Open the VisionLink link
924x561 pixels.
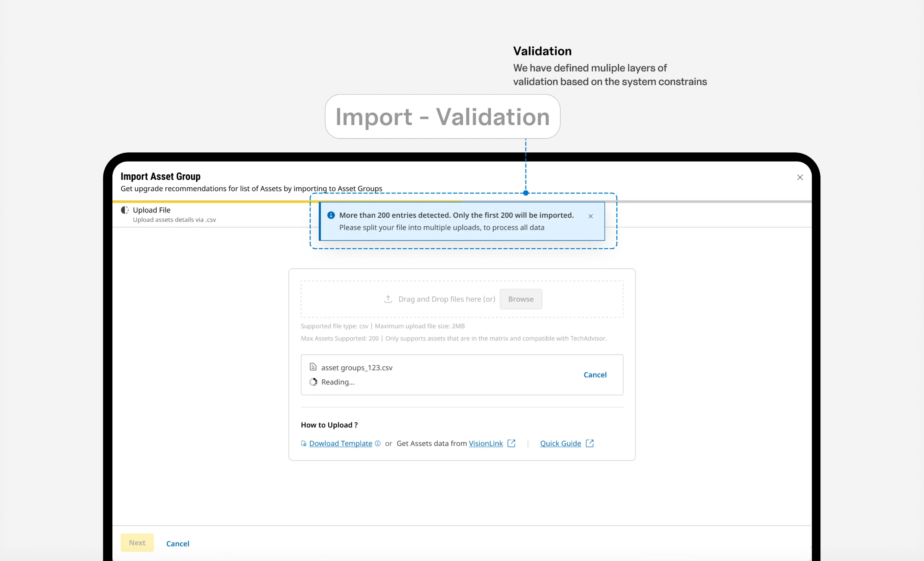pyautogui.click(x=485, y=443)
